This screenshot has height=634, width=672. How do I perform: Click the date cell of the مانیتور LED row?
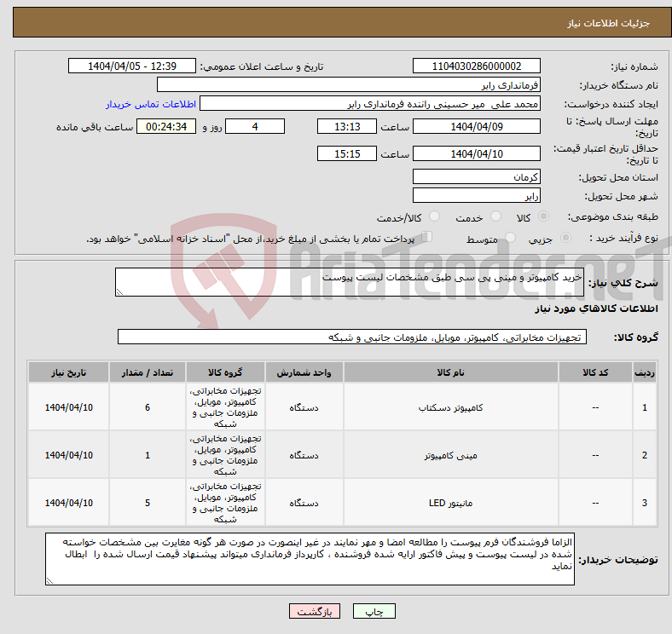coord(68,503)
